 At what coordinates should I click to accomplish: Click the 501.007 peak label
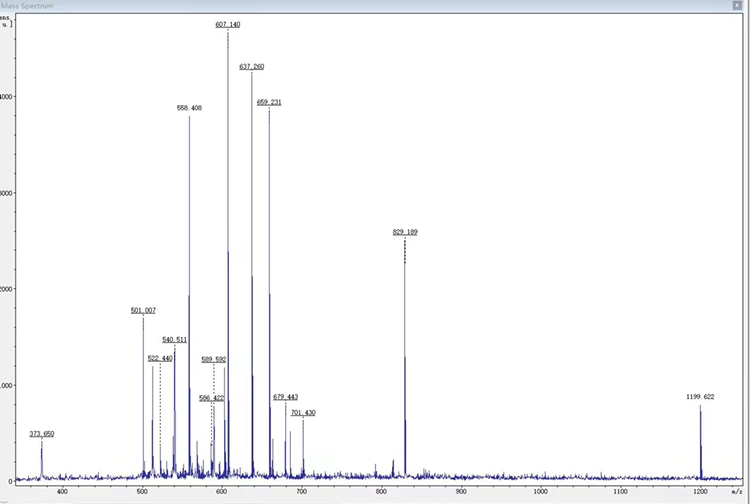(x=143, y=310)
